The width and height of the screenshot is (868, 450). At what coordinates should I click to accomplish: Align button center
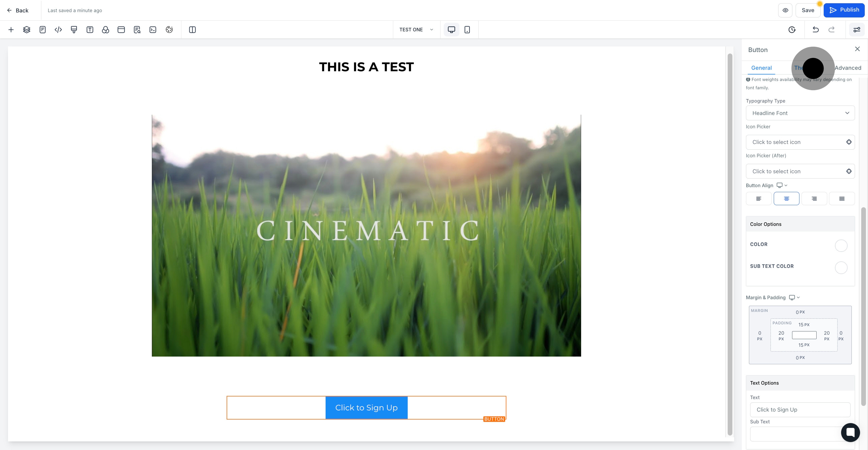[786, 199]
